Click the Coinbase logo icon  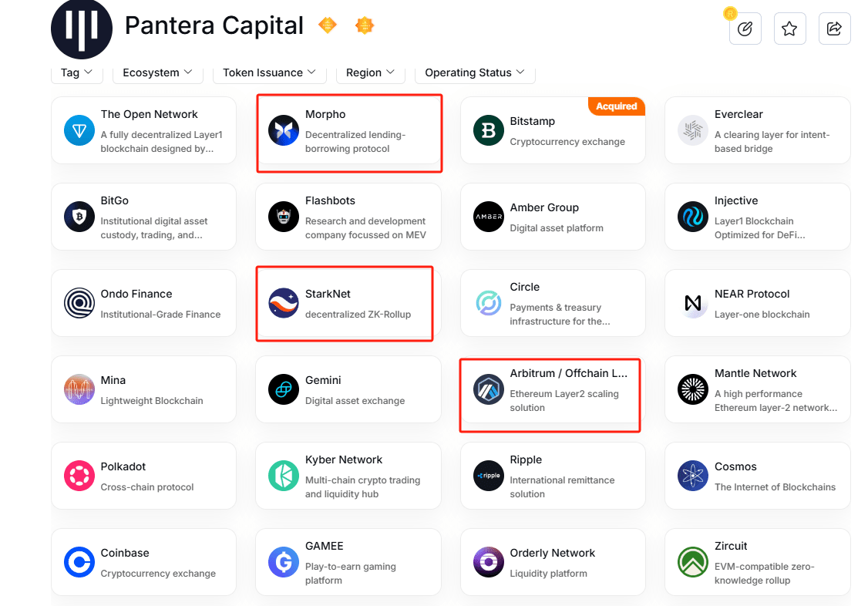click(x=79, y=562)
